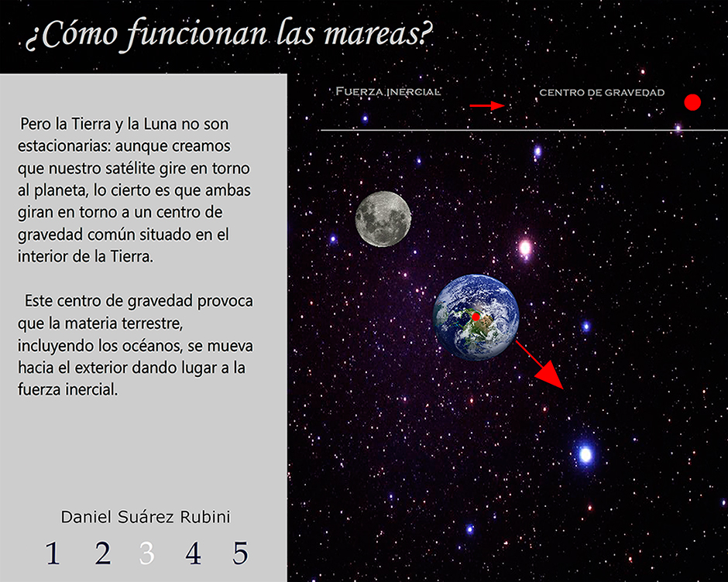The width and height of the screenshot is (728, 582).
Task: Click the red arrow next to Fuerza Inercial
Action: coord(486,104)
